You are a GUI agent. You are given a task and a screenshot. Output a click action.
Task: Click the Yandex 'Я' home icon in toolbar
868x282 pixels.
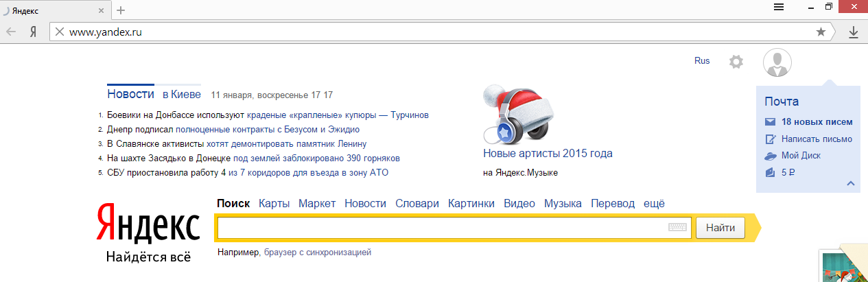[x=33, y=32]
